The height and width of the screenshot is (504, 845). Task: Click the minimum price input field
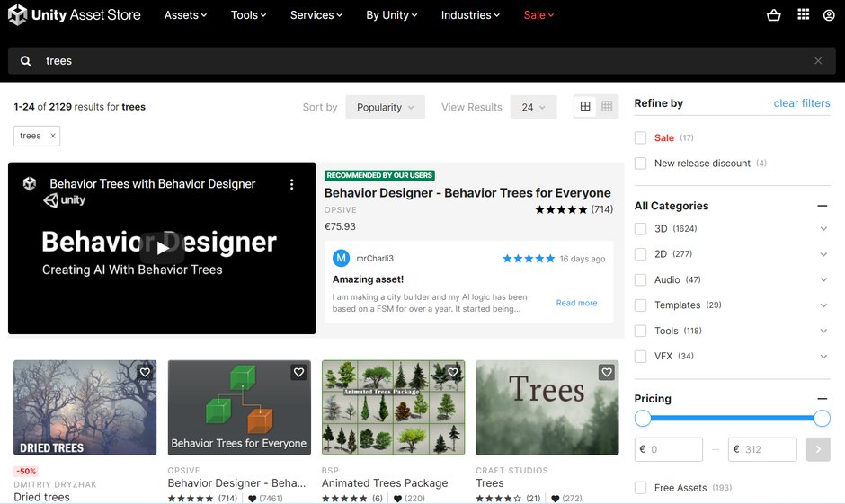[x=668, y=449]
